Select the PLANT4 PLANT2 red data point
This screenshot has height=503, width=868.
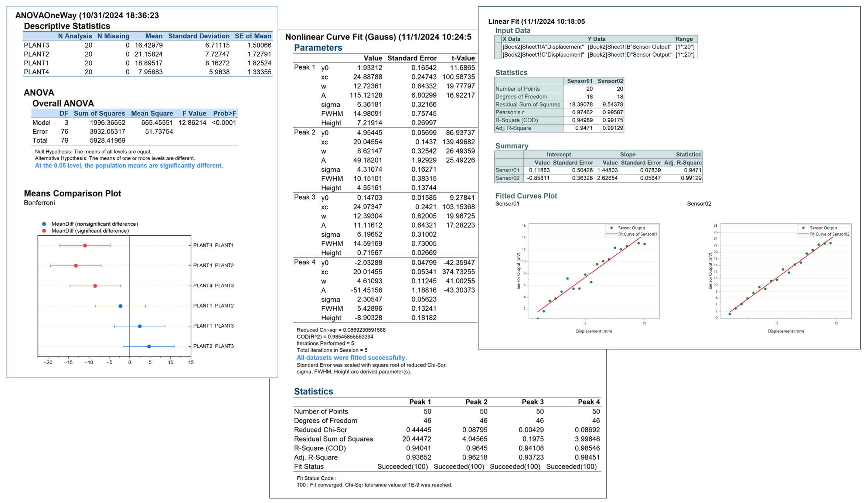point(76,265)
